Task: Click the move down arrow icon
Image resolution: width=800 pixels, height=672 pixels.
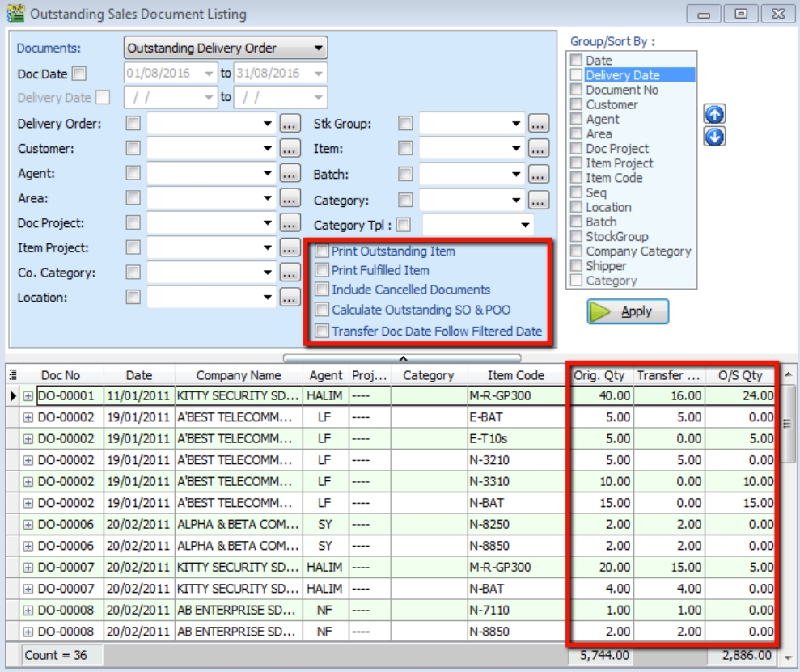Action: 713,136
